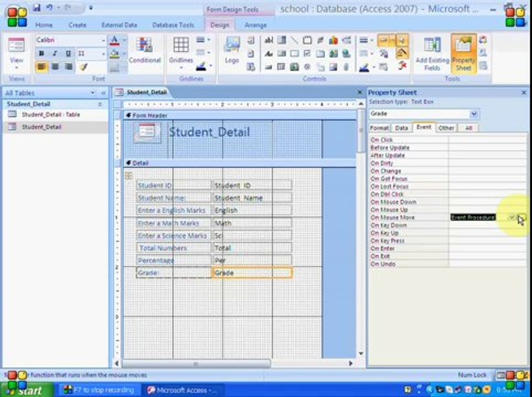The width and height of the screenshot is (532, 397).
Task: Toggle Align Text Right
Action: 68,67
